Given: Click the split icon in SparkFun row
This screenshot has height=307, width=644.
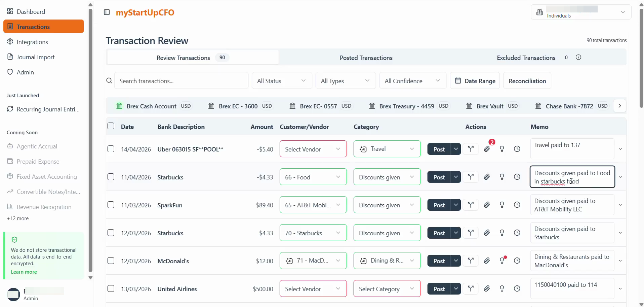Looking at the screenshot, I should 471,205.
